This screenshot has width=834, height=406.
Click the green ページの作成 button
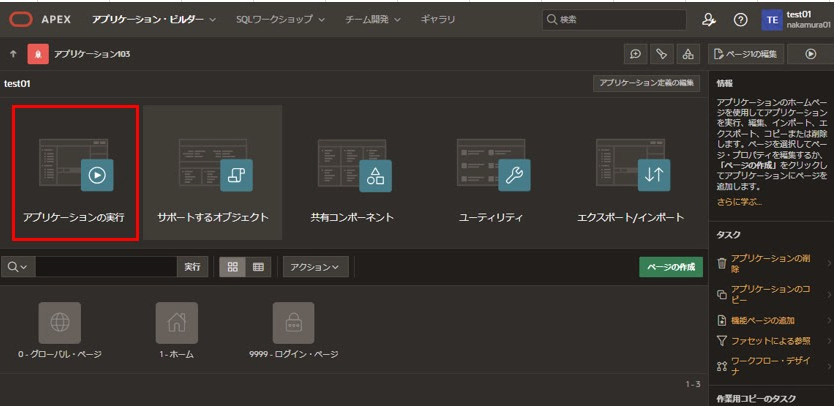coord(671,267)
